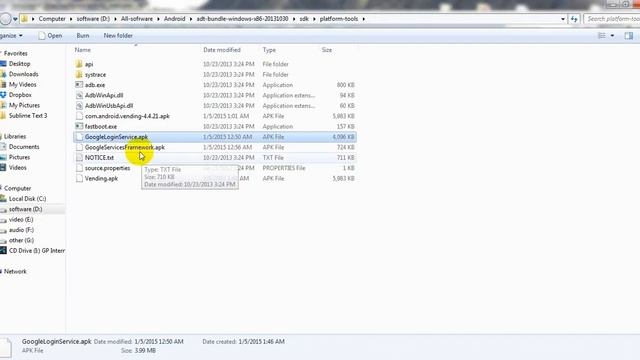Image resolution: width=640 pixels, height=360 pixels.
Task: Open Documents library
Action: [24, 147]
